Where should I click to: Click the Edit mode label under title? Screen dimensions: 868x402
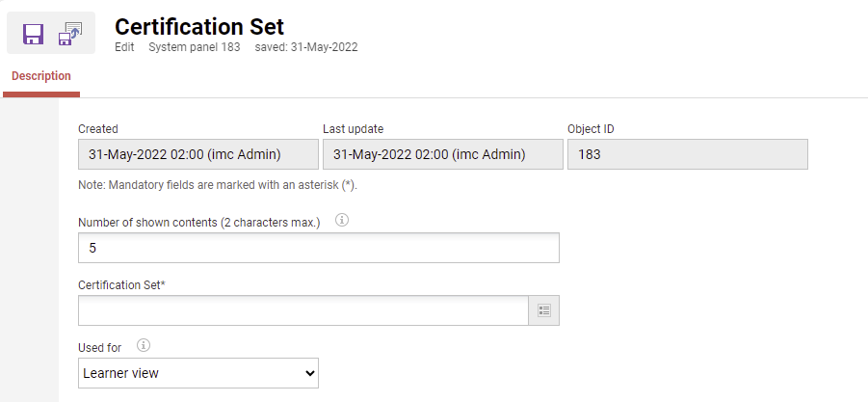(124, 47)
